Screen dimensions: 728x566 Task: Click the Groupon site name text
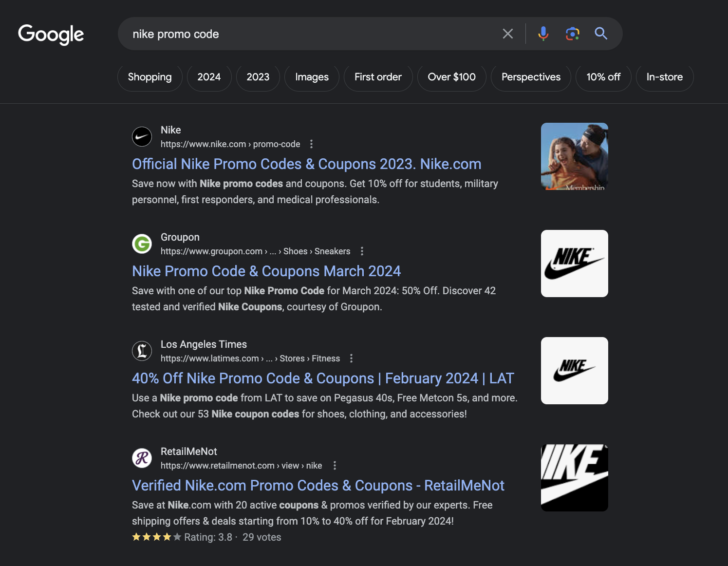[180, 237]
